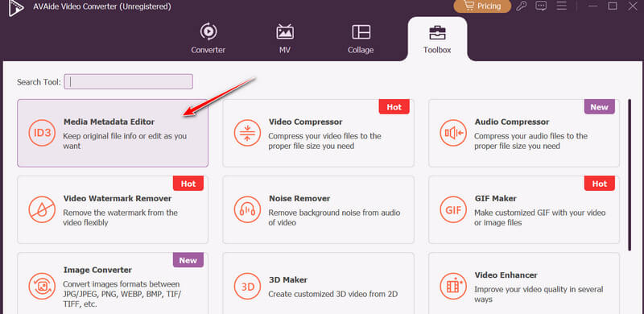
Task: Open the hamburger menu icon
Action: (x=561, y=6)
